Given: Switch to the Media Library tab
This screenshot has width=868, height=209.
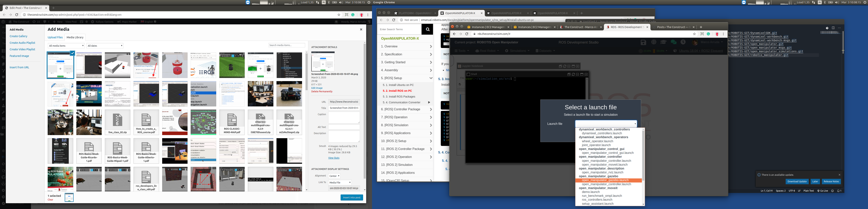Looking at the screenshot, I should [x=75, y=37].
